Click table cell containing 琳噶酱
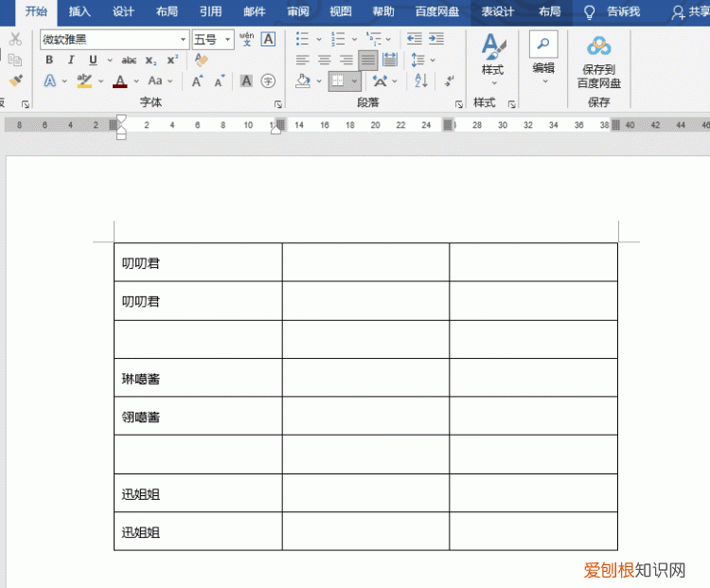 (198, 378)
